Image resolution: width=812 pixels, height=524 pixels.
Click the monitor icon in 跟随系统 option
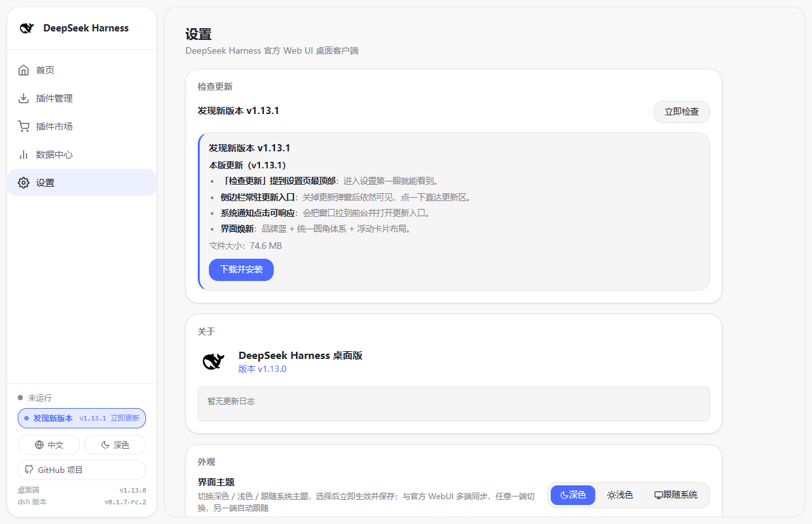[659, 495]
